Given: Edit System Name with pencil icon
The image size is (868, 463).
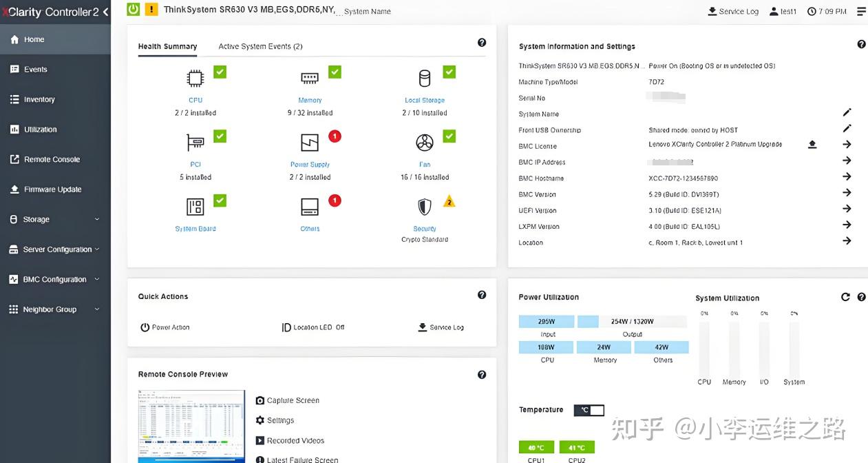Looking at the screenshot, I should (x=847, y=112).
